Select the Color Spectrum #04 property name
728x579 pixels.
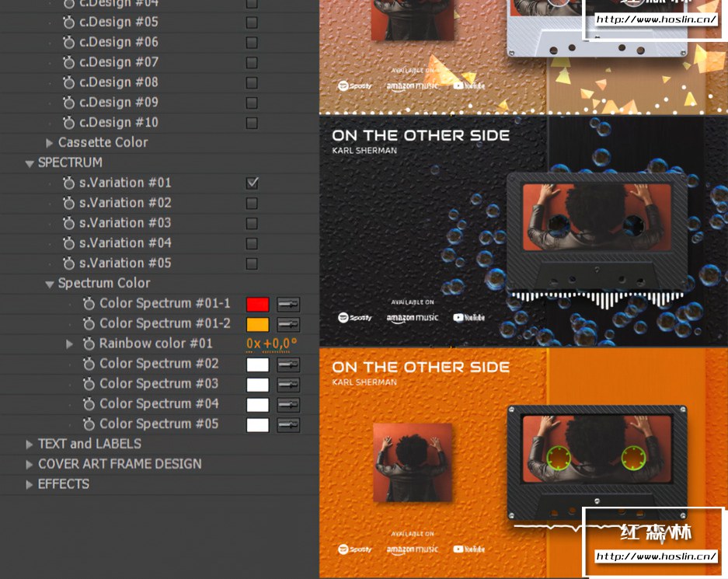pos(158,404)
